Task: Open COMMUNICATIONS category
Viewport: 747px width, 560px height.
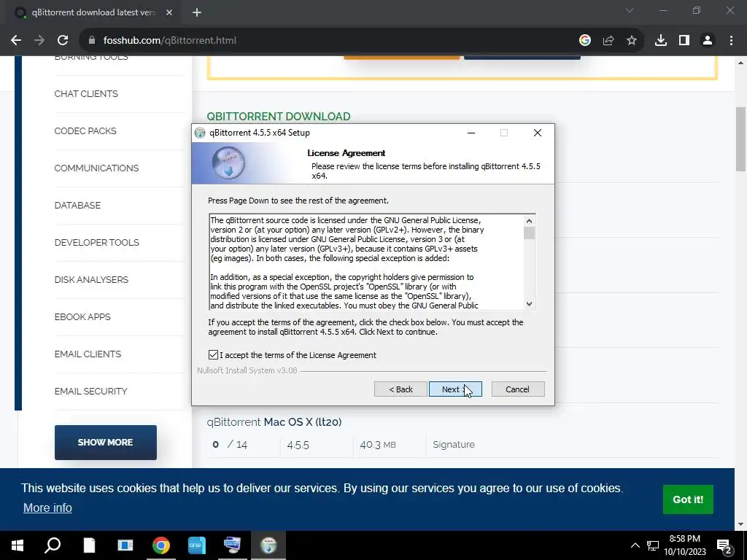Action: click(96, 168)
